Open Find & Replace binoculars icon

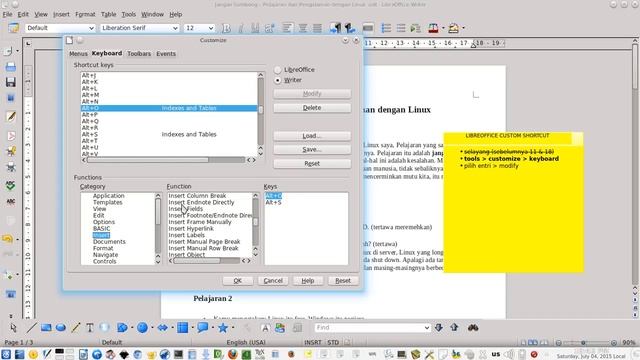pos(473,327)
